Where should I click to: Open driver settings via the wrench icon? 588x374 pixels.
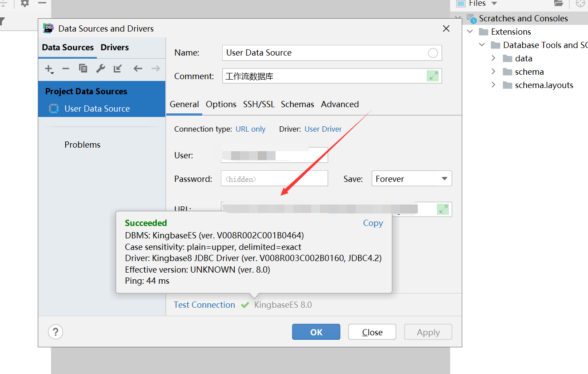[x=100, y=68]
